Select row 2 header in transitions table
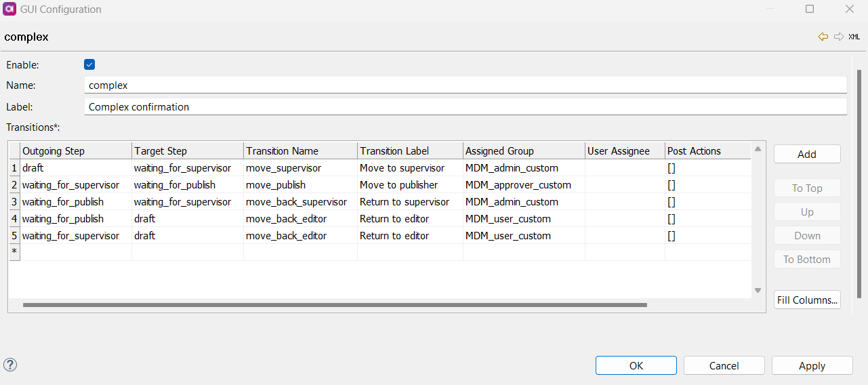868x385 pixels. (x=14, y=185)
